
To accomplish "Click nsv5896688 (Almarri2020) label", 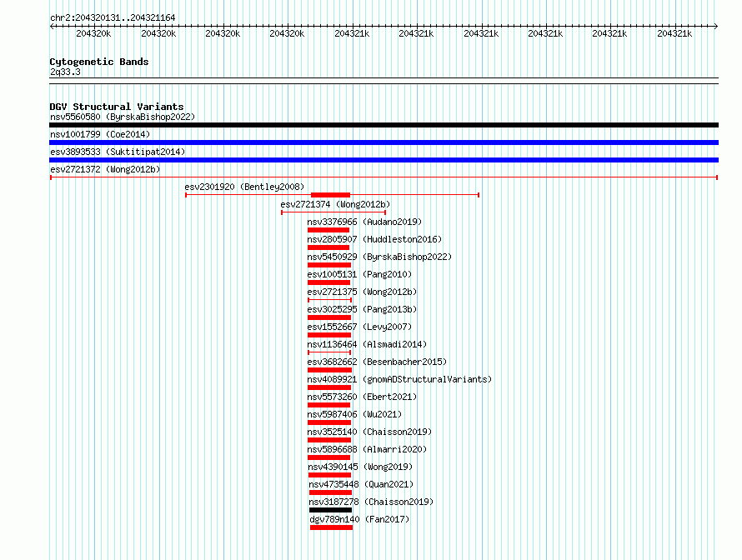I will coord(367,449).
